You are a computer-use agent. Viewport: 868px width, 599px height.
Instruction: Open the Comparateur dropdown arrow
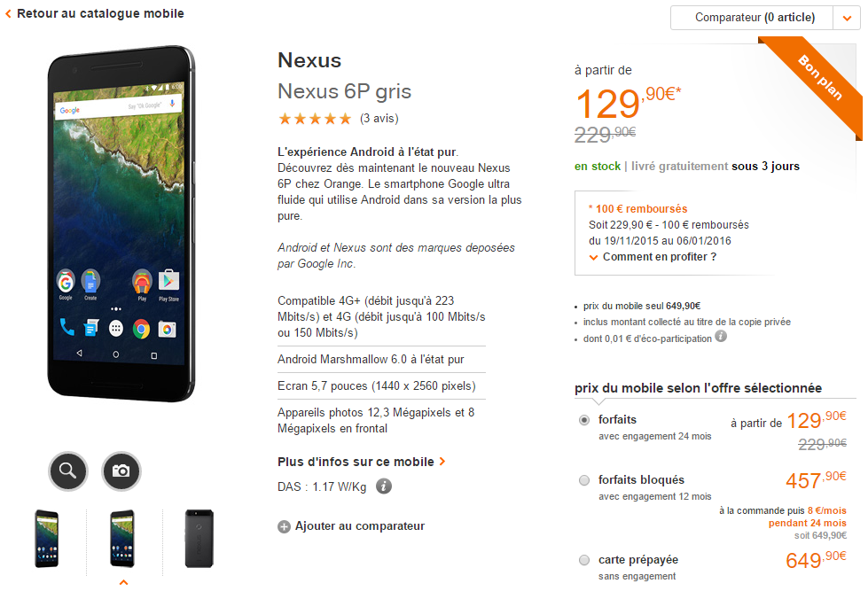tap(847, 18)
